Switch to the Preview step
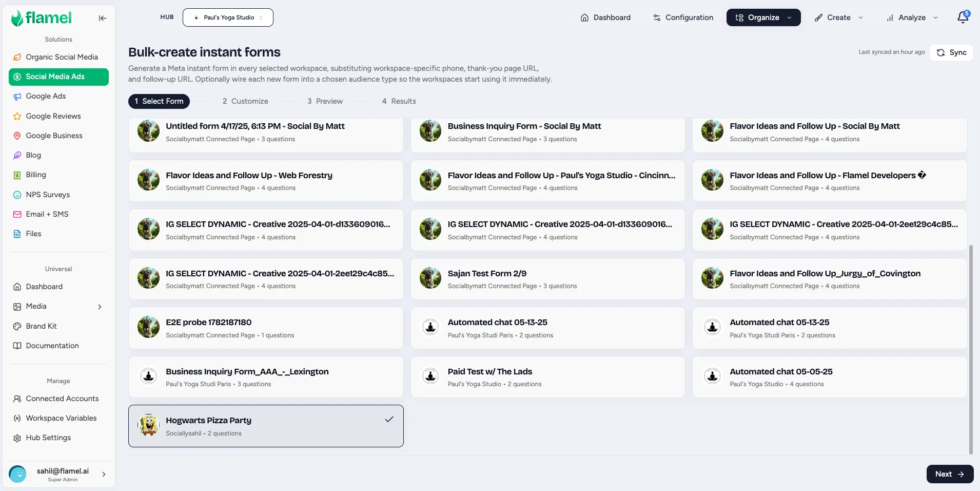 pos(325,101)
